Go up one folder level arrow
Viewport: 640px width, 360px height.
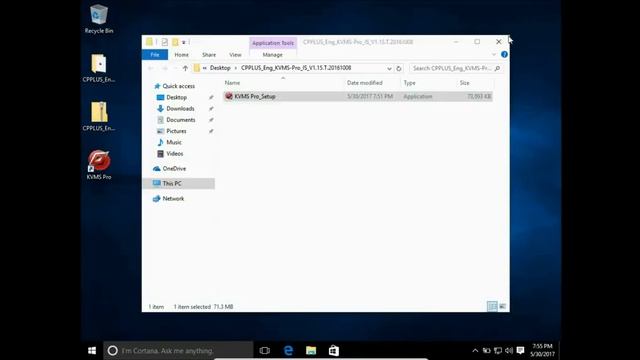185,68
